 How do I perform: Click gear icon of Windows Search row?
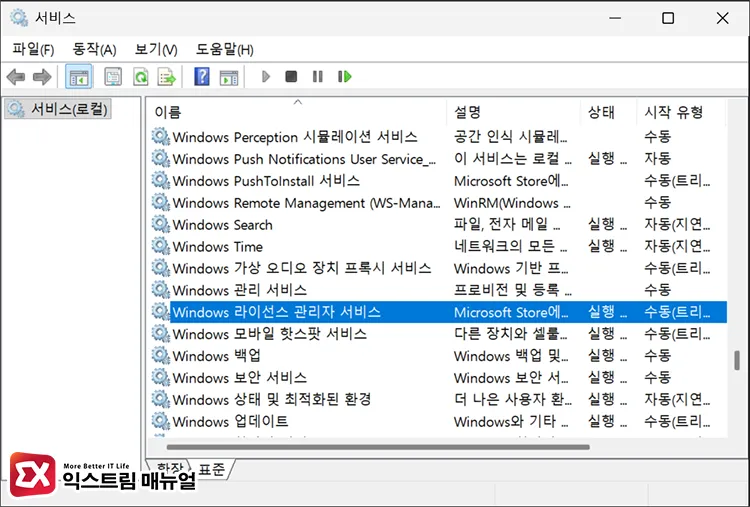pos(161,224)
